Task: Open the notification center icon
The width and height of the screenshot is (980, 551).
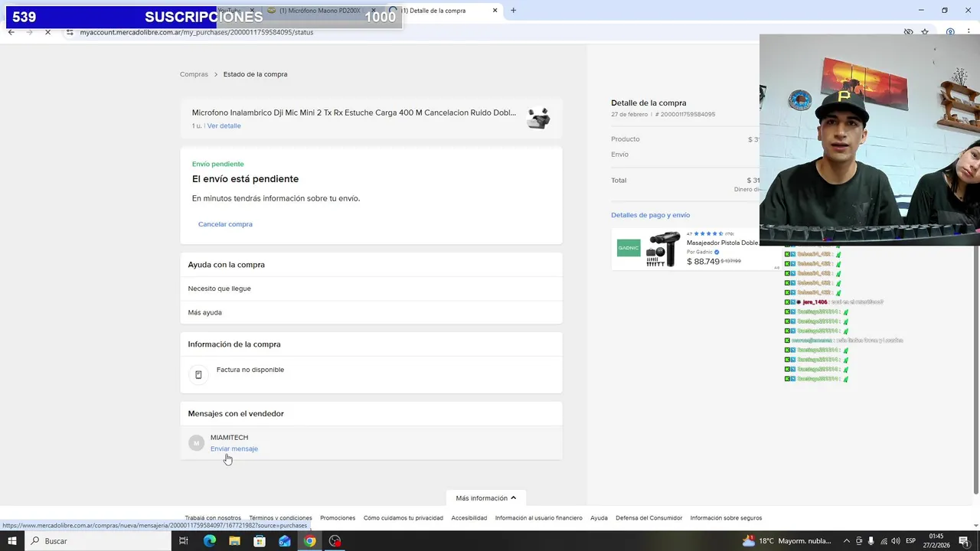Action: coord(964,541)
